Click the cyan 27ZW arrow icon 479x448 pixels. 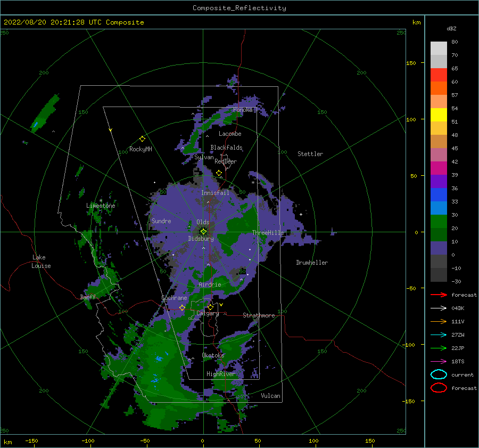click(x=439, y=335)
